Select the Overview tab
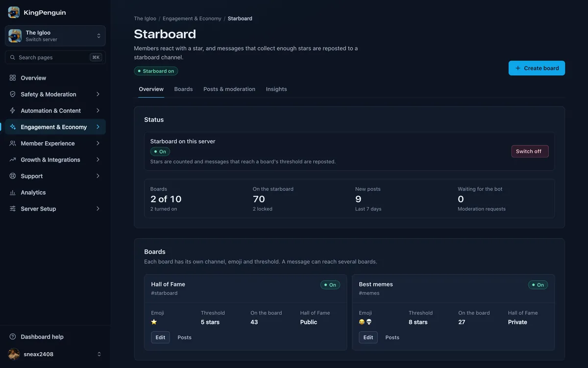This screenshot has width=588, height=368. (151, 89)
